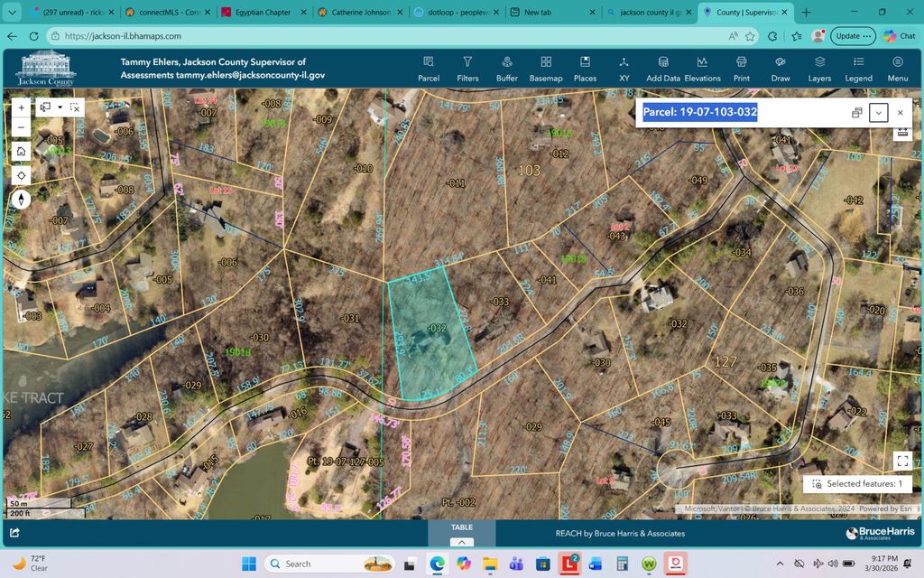Open the main Menu
924x578 pixels.
tap(897, 69)
